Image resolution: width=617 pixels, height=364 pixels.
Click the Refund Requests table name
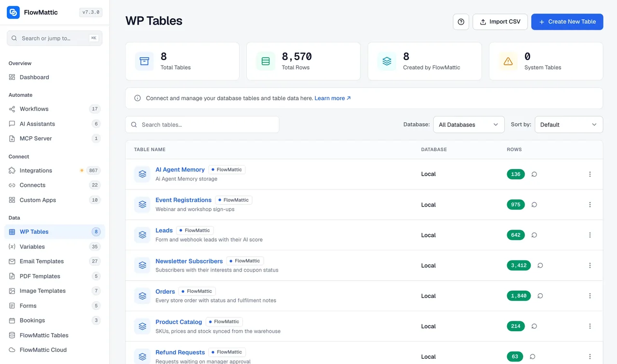pyautogui.click(x=180, y=352)
